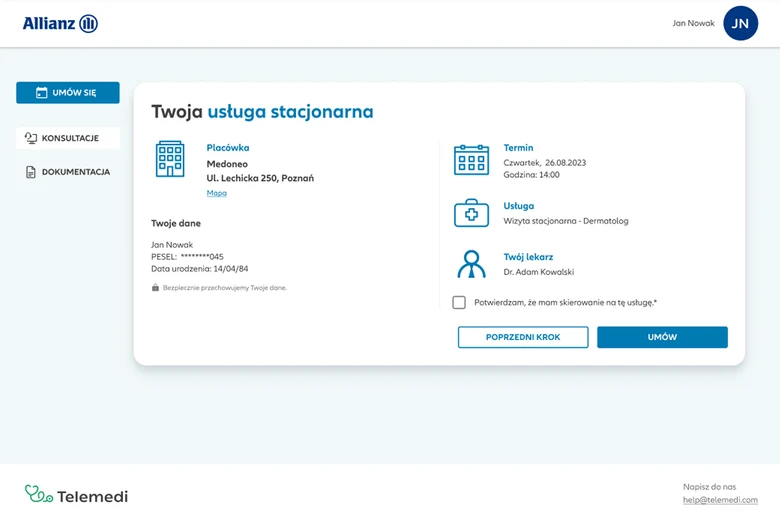The image size is (780, 522).
Task: Click the blue UMÓW button
Action: tap(662, 337)
